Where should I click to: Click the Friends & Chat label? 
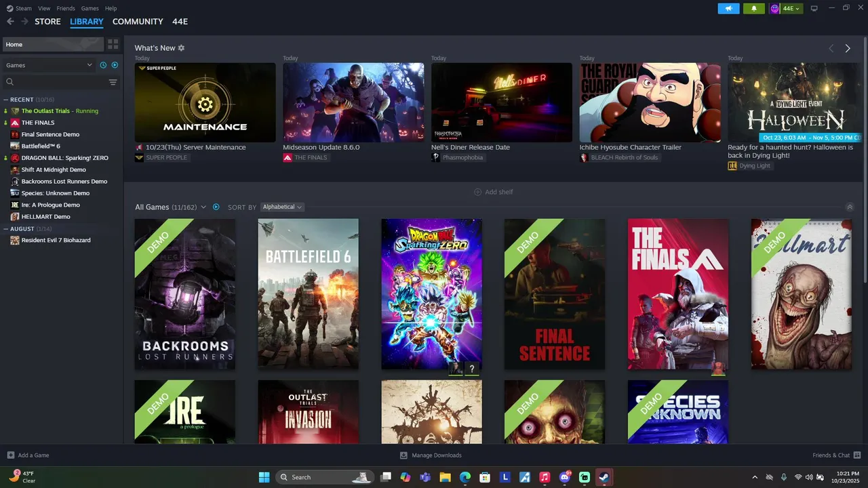click(x=831, y=455)
